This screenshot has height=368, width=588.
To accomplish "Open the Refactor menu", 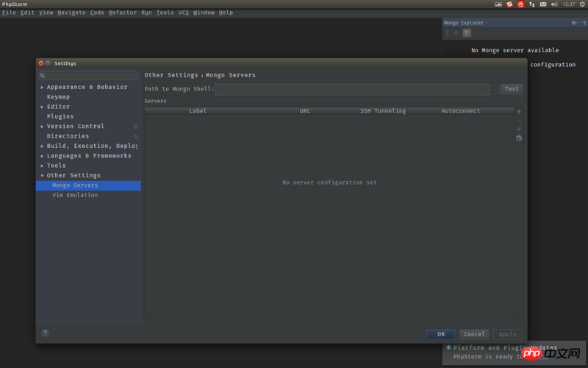I will click(x=122, y=13).
